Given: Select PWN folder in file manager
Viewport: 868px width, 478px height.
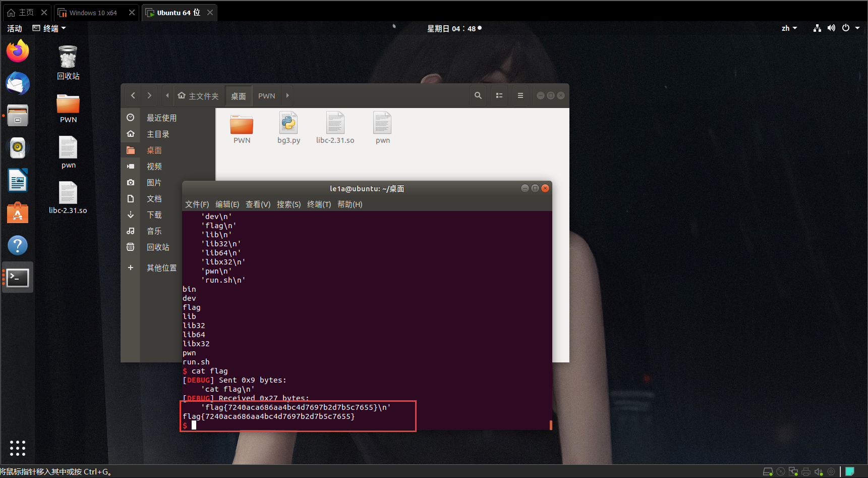Looking at the screenshot, I should coord(242,128).
